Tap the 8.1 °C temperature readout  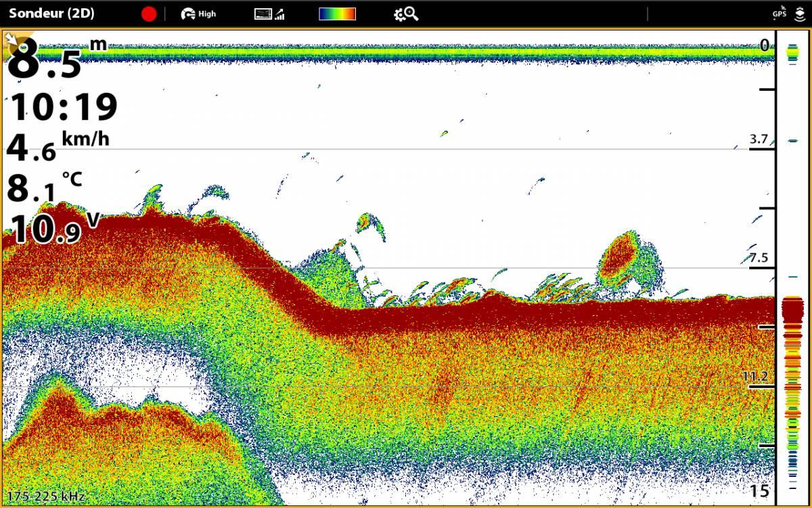click(45, 188)
